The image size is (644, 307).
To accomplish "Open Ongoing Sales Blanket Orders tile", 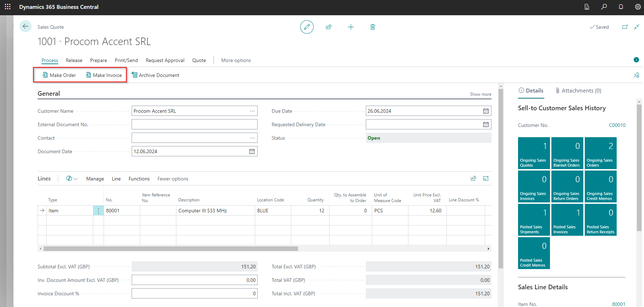I will pos(567,153).
